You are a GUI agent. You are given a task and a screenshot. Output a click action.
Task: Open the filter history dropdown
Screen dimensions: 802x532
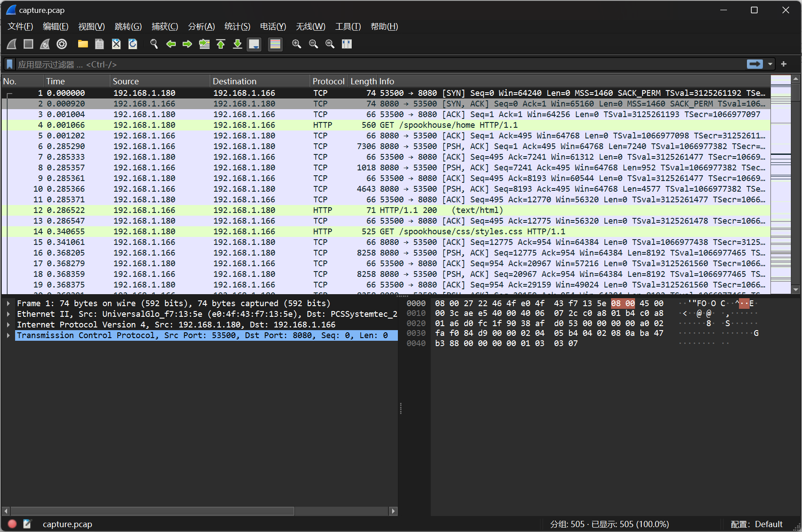[x=770, y=64]
